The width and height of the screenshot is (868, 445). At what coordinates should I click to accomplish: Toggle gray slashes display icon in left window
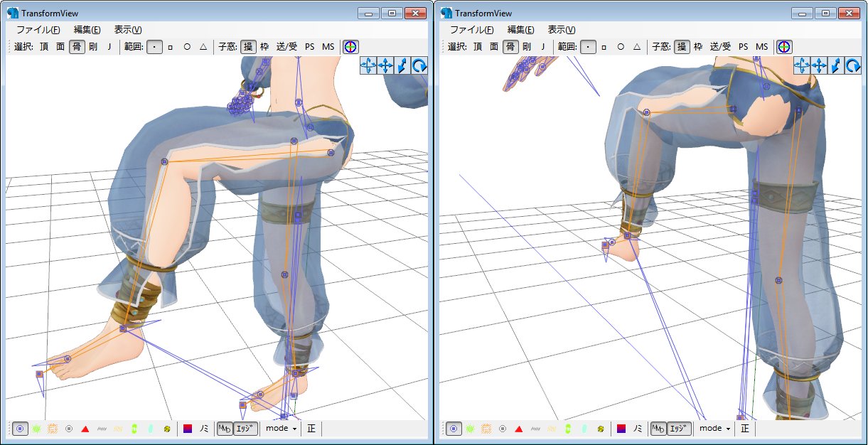[102, 429]
